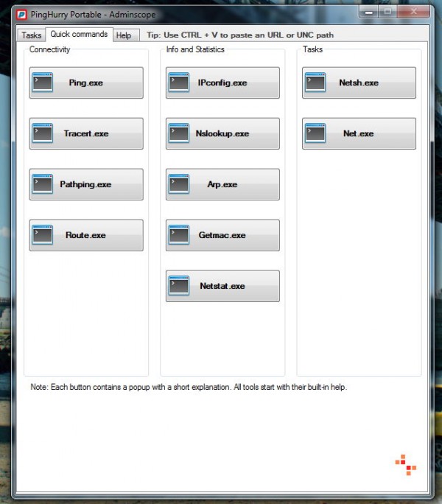Click the CTRL + V paste tip text

pos(240,35)
